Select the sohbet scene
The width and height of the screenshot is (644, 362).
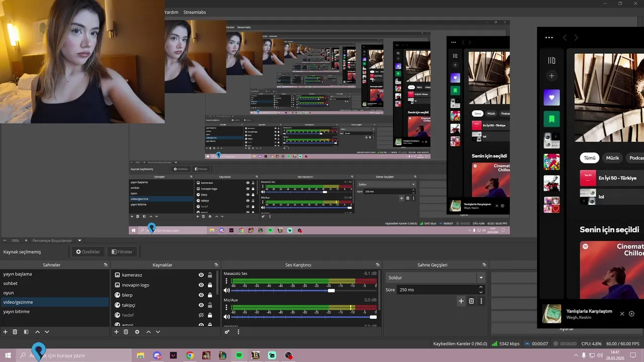pyautogui.click(x=54, y=284)
